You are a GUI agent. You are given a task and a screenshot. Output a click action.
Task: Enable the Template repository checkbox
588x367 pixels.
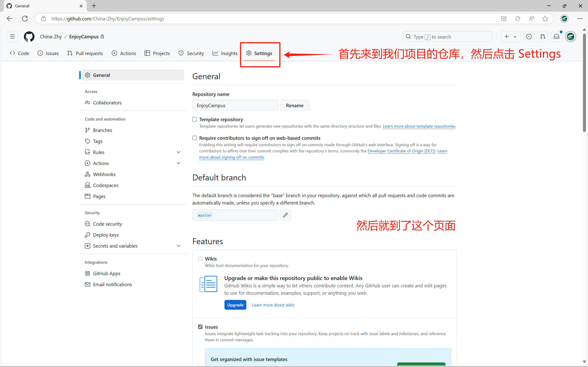point(195,119)
